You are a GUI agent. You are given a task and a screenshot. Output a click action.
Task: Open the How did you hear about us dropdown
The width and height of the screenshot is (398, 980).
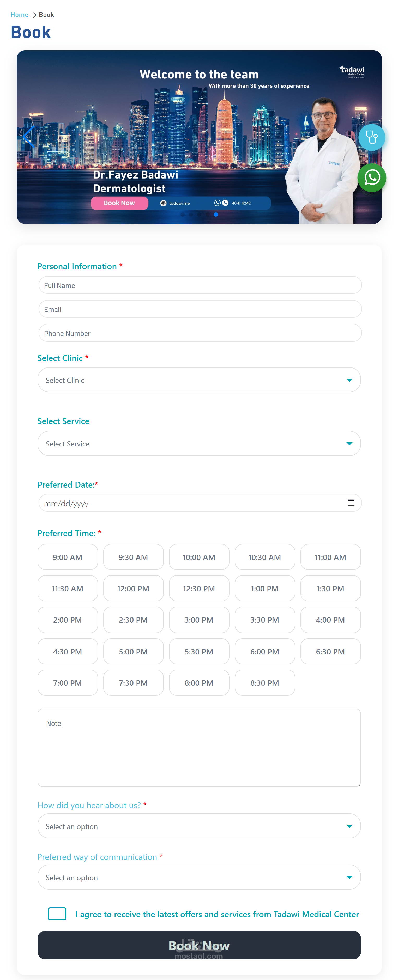tap(199, 826)
